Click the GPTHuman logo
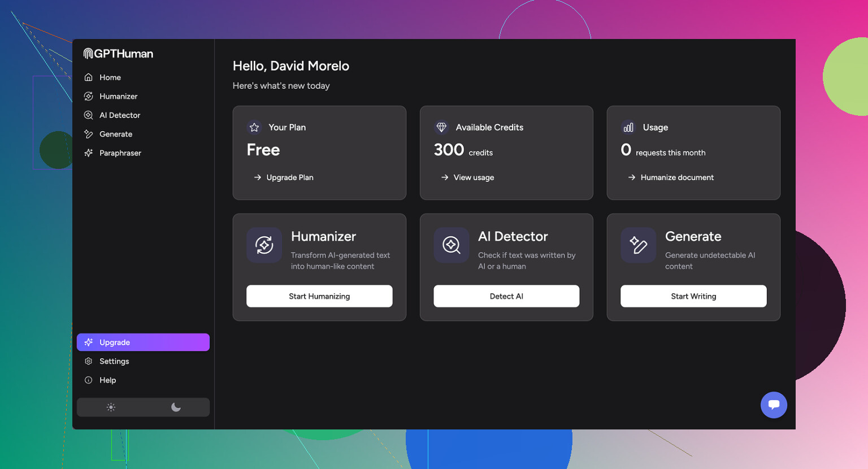Viewport: 868px width, 469px height. 118,53
